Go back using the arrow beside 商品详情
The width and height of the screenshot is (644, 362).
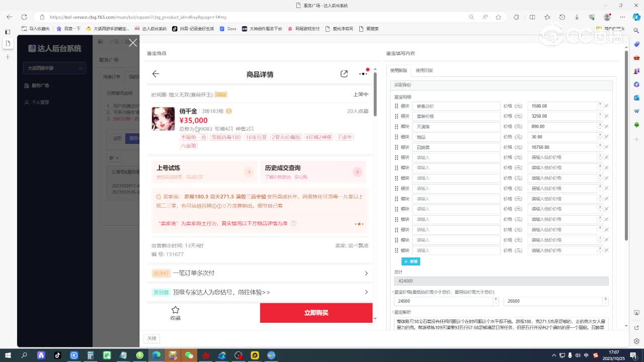coord(155,74)
